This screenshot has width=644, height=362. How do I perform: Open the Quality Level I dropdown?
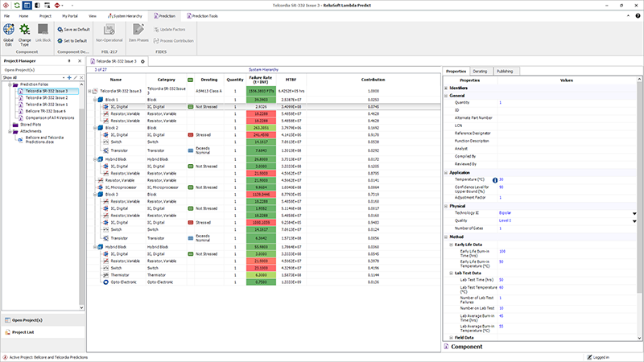634,221
